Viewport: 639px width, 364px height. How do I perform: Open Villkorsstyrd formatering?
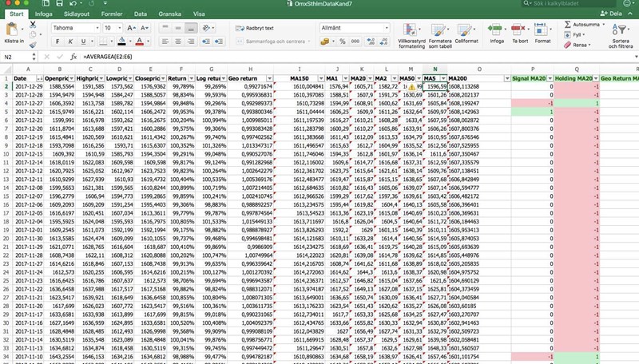coord(413,36)
